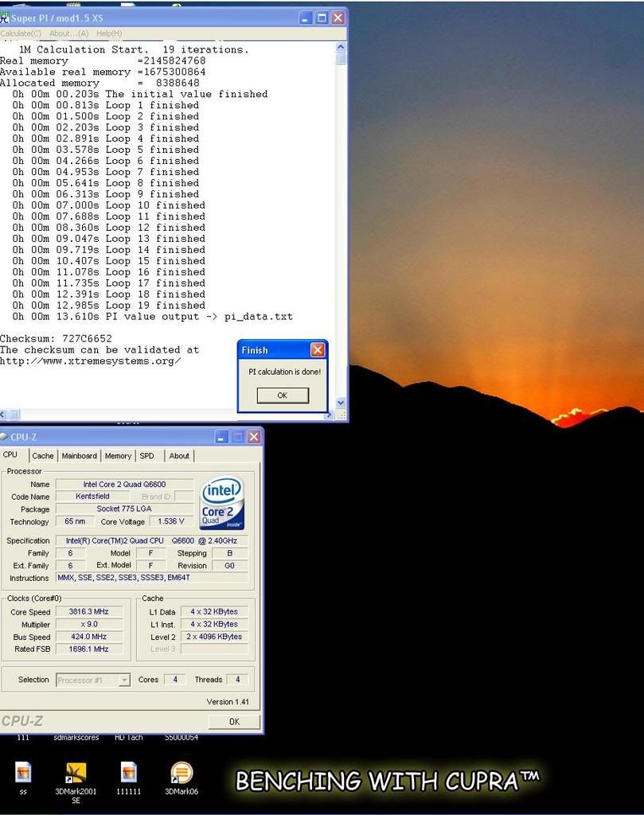Click the Super PI horizontal scroll left arrow
Image resolution: width=644 pixels, height=815 pixels.
click(x=2, y=415)
